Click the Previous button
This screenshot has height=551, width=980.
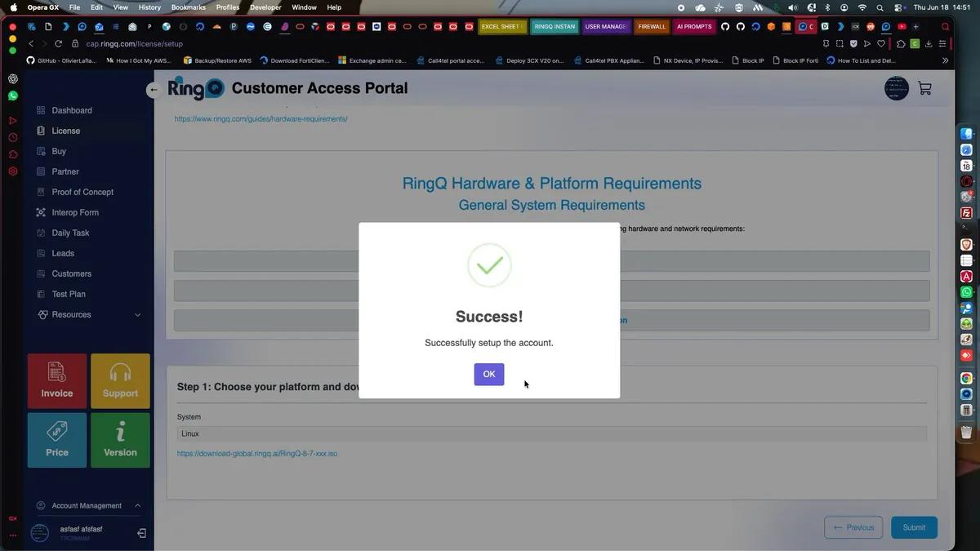pyautogui.click(x=853, y=527)
